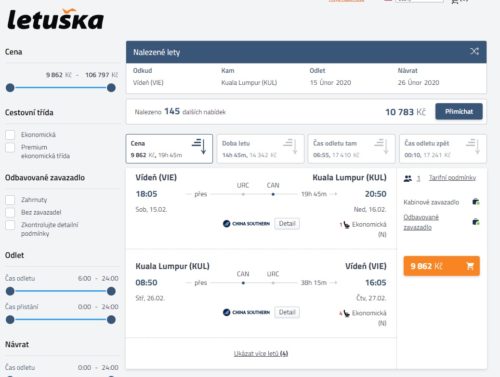Tick the Zahrnuty baggage checkbox
This screenshot has height=377, width=500.
click(10, 200)
